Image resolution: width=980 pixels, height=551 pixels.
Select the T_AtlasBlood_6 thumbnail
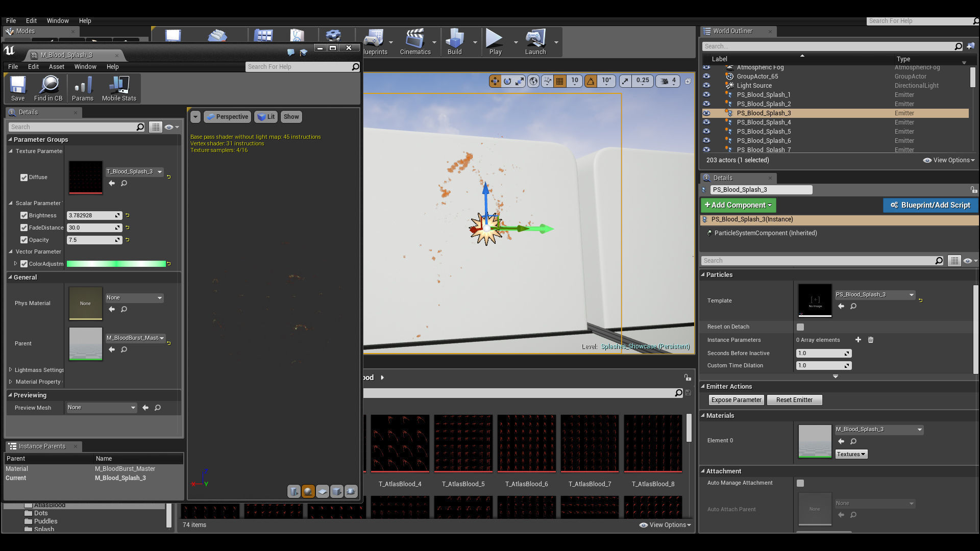pyautogui.click(x=526, y=443)
